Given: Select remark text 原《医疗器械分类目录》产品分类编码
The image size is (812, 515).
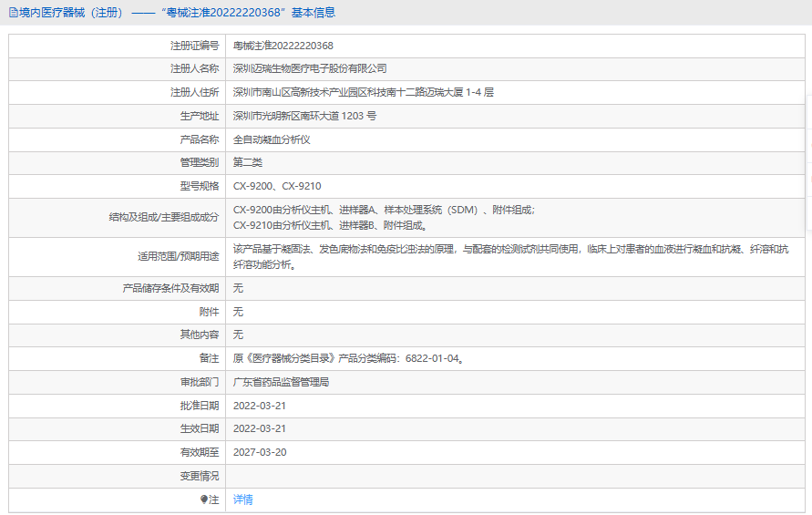Looking at the screenshot, I should [x=348, y=358].
